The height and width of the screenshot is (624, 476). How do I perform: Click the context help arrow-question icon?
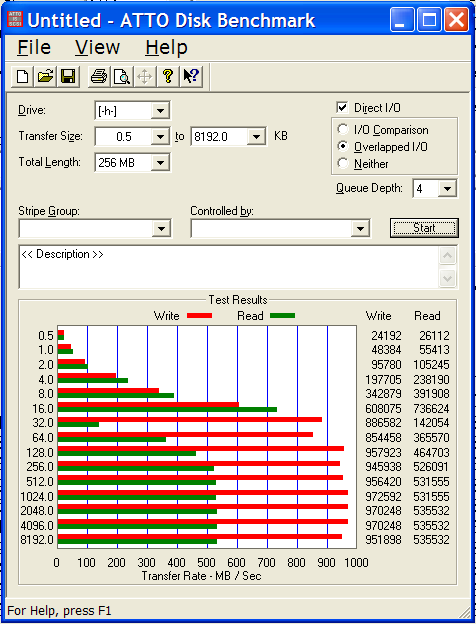191,76
